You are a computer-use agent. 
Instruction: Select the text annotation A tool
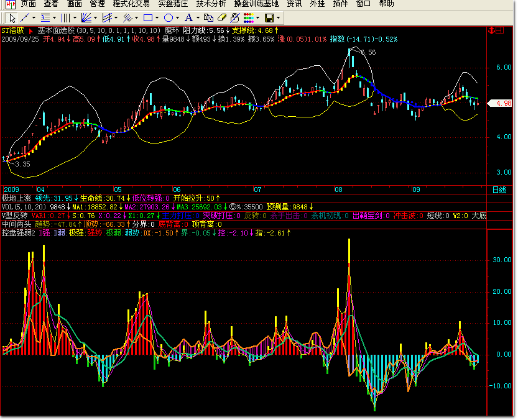188,18
